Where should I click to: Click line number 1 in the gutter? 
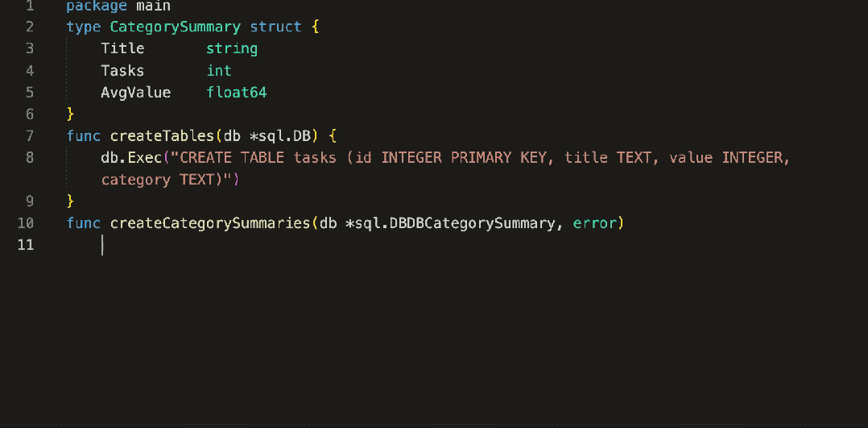(x=30, y=6)
